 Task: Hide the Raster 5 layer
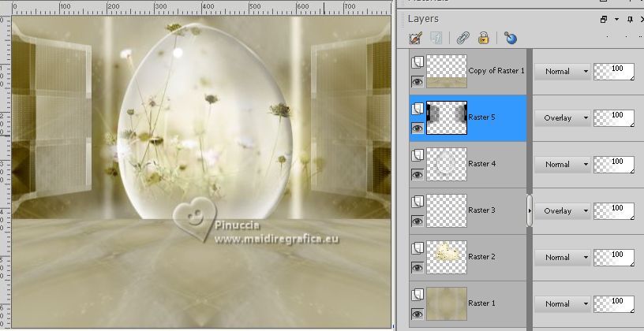click(x=417, y=128)
